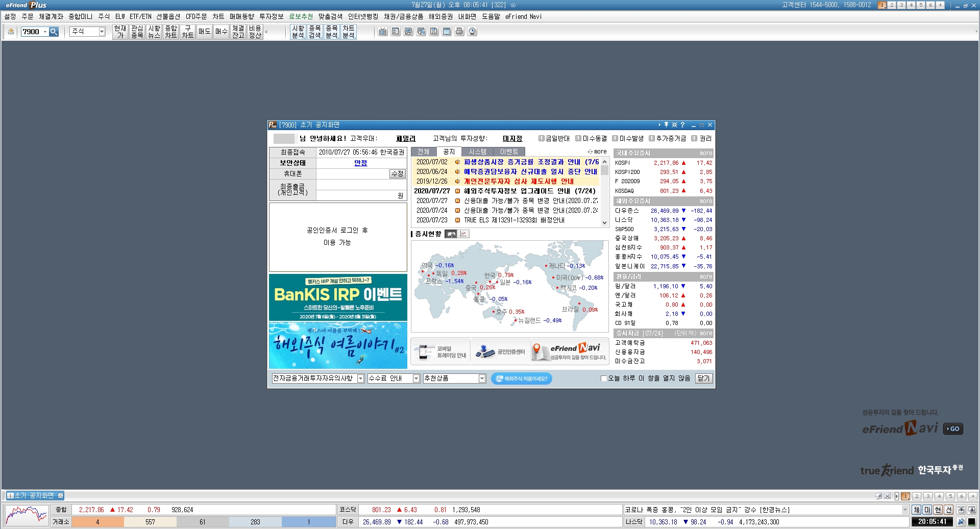Open the 차트분석 robo toolbar button

(348, 32)
